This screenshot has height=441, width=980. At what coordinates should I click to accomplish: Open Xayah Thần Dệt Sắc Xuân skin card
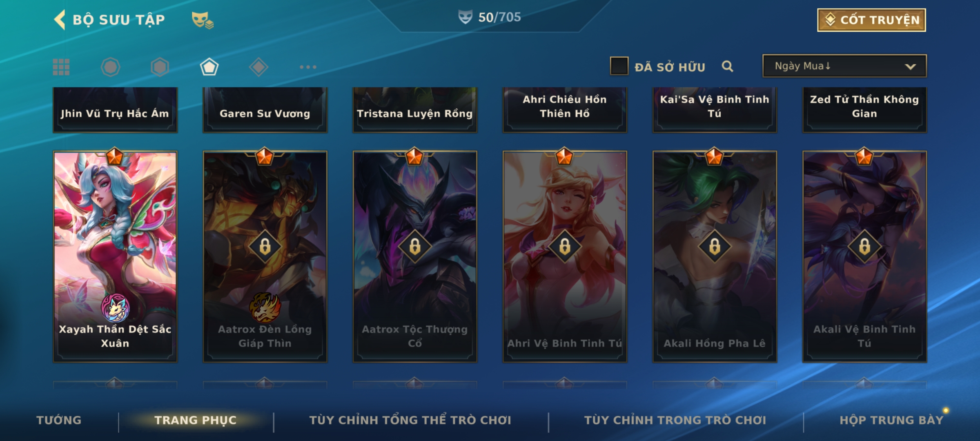[115, 256]
